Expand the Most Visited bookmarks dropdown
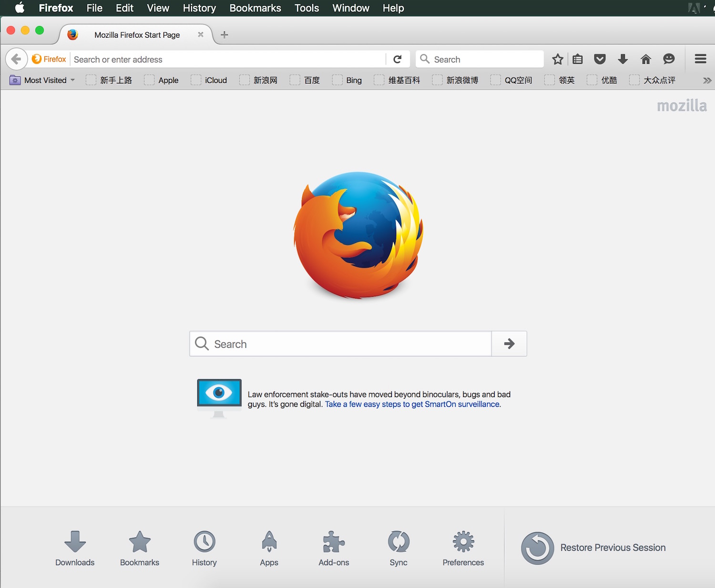The image size is (715, 588). click(x=42, y=80)
